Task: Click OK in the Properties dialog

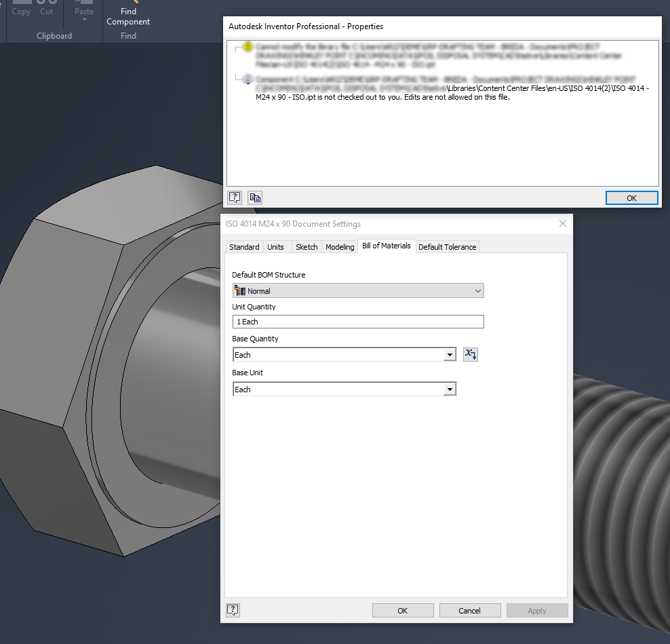Action: coord(631,197)
